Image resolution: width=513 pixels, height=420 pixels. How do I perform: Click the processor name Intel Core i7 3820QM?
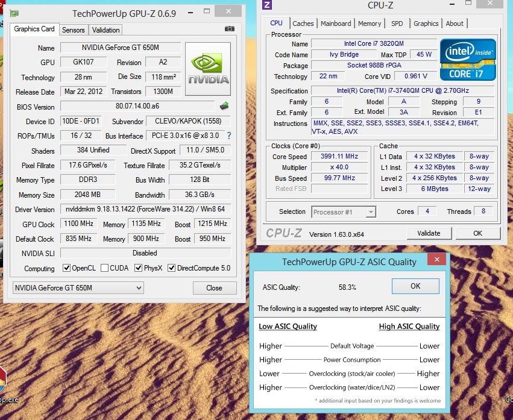(374, 43)
